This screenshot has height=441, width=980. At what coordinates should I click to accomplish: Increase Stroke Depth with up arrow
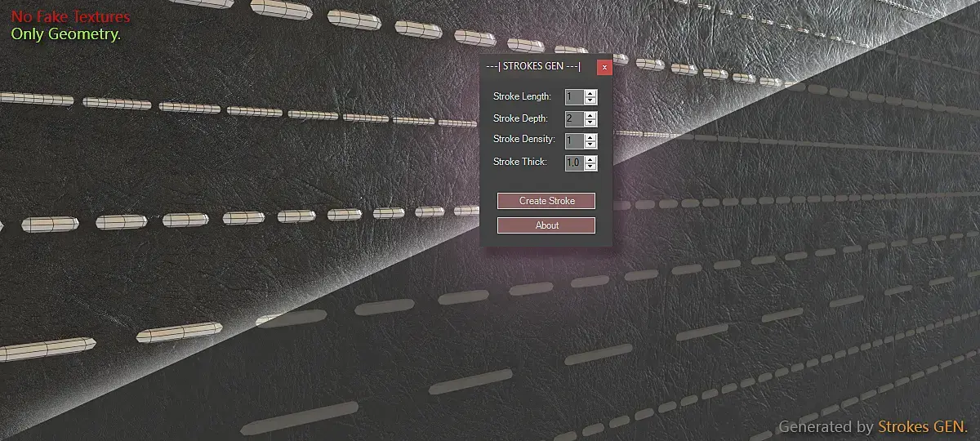pos(590,115)
